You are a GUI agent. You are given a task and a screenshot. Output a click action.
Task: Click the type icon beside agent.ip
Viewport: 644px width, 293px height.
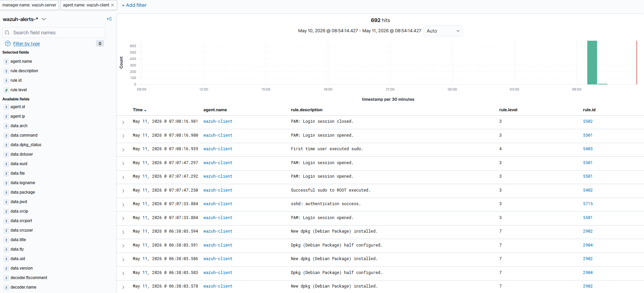click(x=6, y=117)
